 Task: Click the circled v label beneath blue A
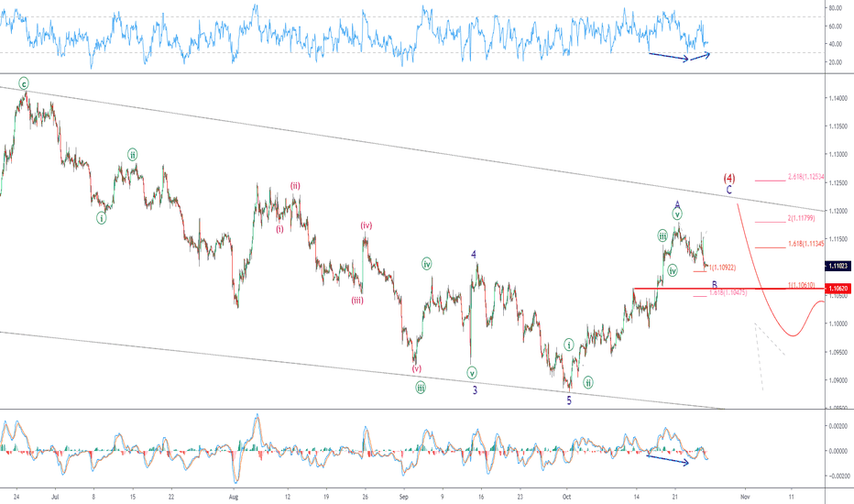[677, 214]
